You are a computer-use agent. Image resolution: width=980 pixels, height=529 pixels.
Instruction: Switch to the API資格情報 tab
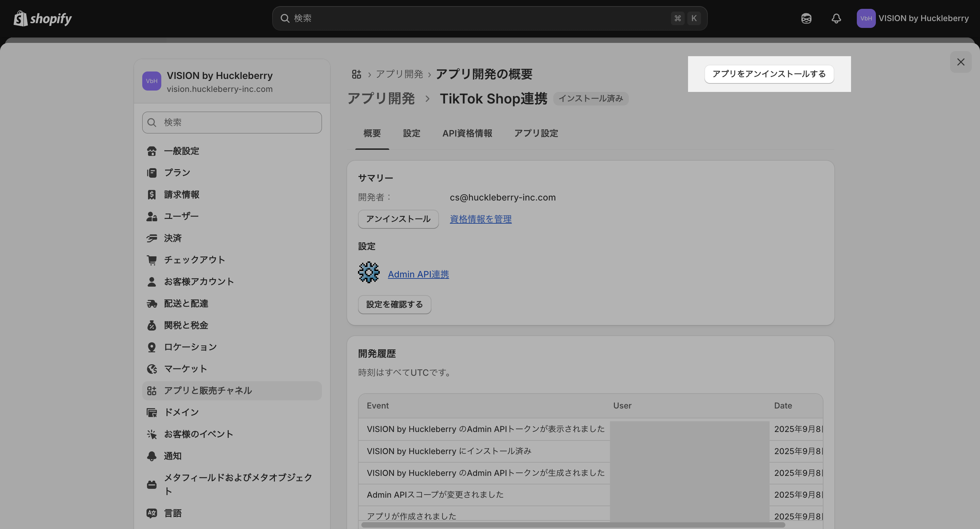tap(467, 133)
